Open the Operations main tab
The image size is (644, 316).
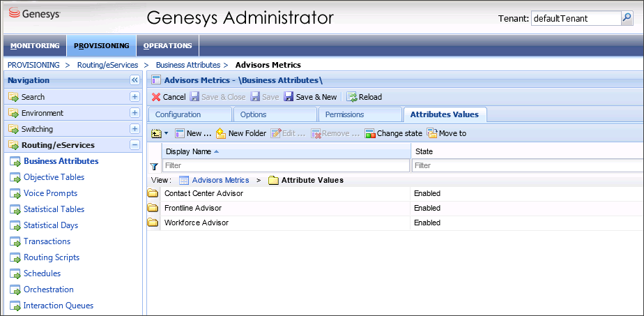[x=167, y=46]
